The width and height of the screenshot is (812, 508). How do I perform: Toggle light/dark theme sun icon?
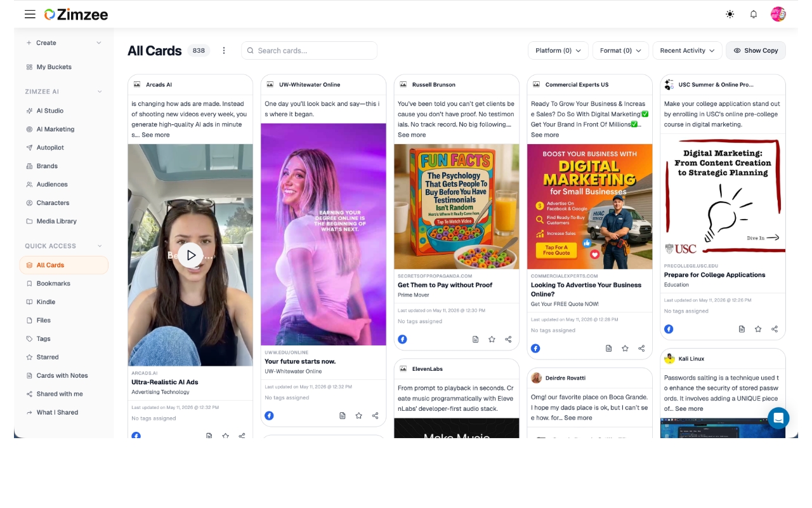[730, 14]
